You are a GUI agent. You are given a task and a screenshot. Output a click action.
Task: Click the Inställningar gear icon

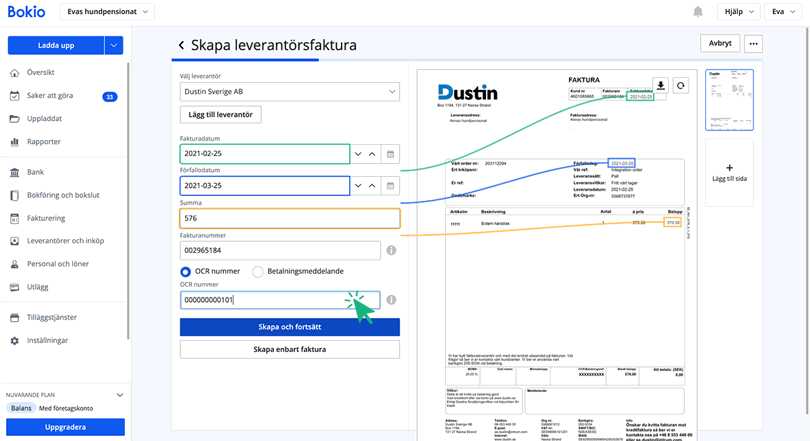click(x=14, y=341)
